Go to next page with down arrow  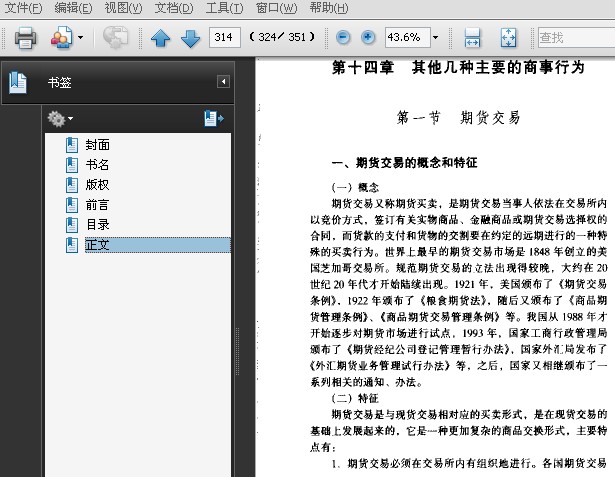click(191, 38)
